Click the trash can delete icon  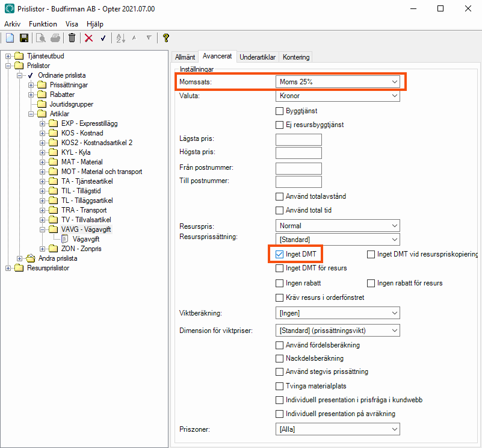[x=72, y=38]
